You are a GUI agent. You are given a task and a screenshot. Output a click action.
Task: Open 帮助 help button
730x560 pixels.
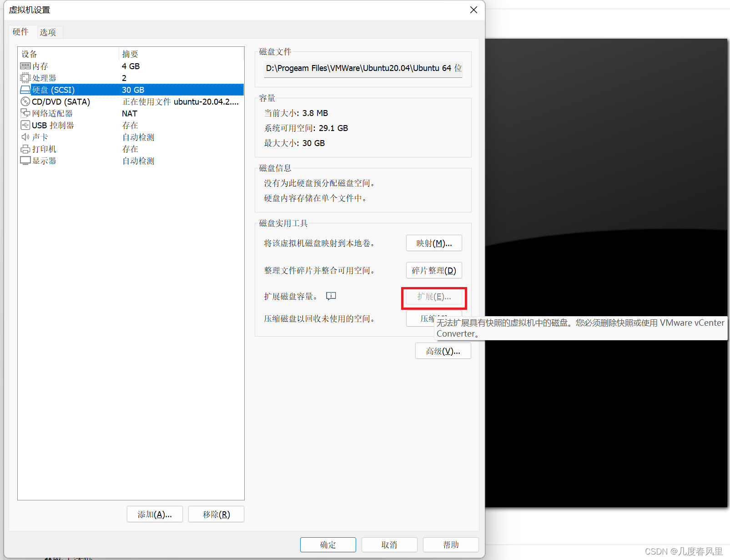[451, 545]
